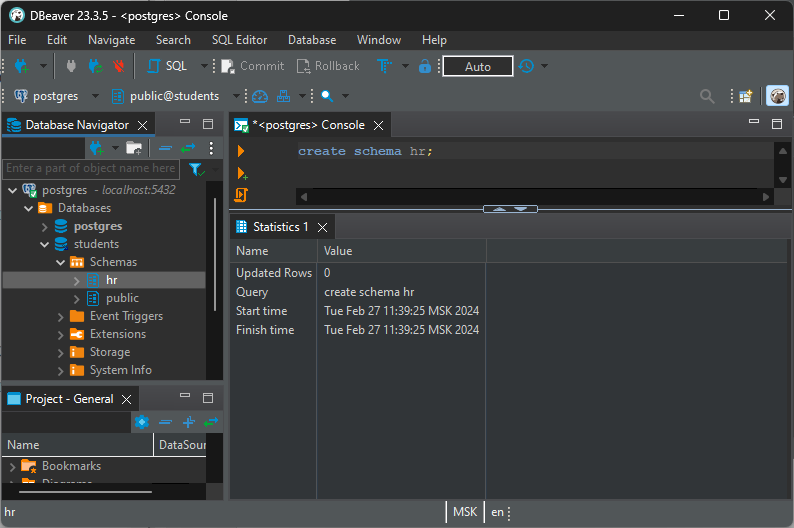Click the New Database Connection plug icon in main toolbar
The image size is (794, 528).
click(22, 66)
